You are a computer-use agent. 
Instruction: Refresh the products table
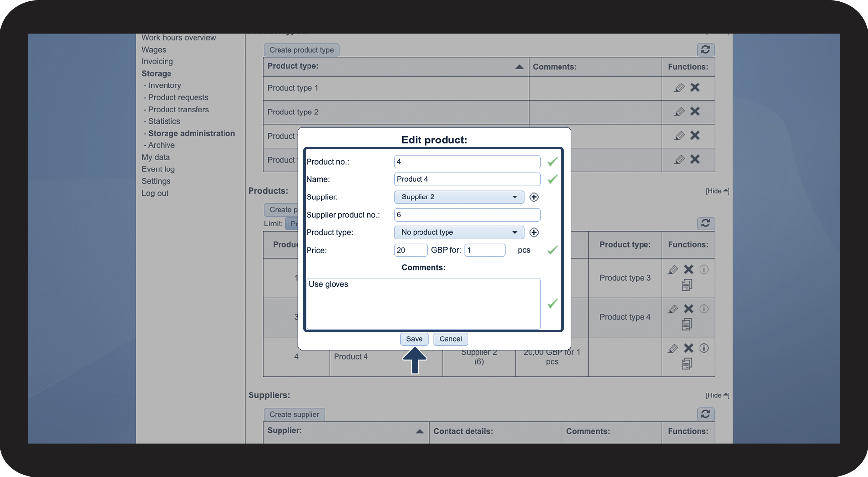pos(705,224)
